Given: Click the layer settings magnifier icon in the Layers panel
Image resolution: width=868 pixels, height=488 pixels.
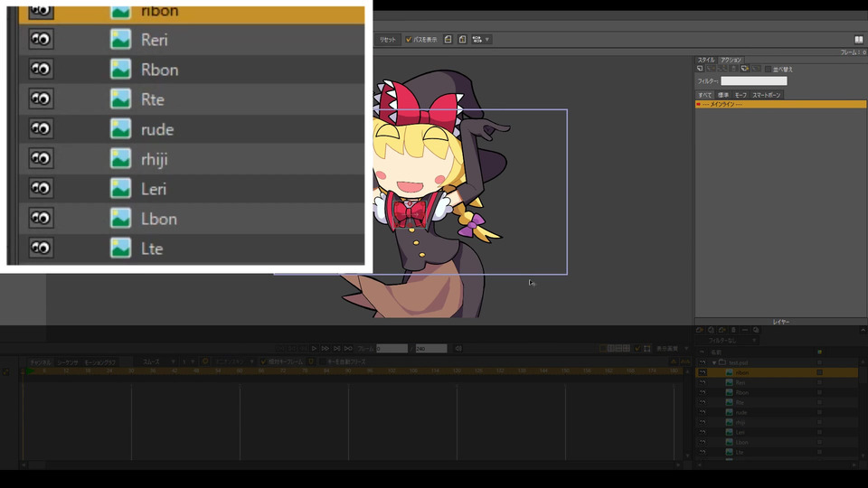Looking at the screenshot, I should coord(756,330).
